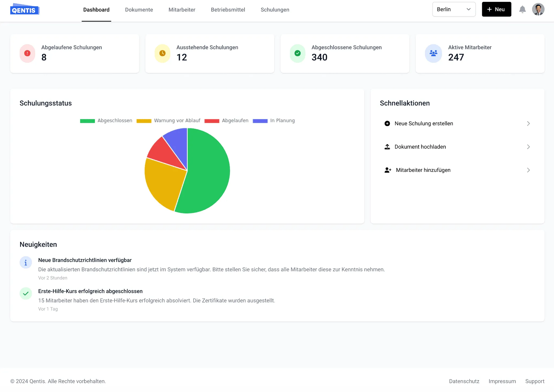Click the Erste-Hilfe-Kurs erfolgreich abgeschlossen headline
Viewport: 554px width, 392px height.
(90, 291)
